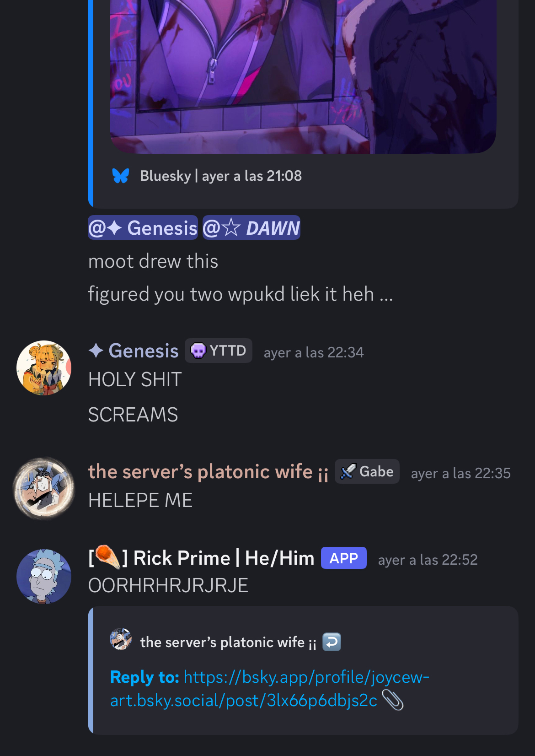
Task: Tap the reply arrow icon in embed
Action: 332,642
